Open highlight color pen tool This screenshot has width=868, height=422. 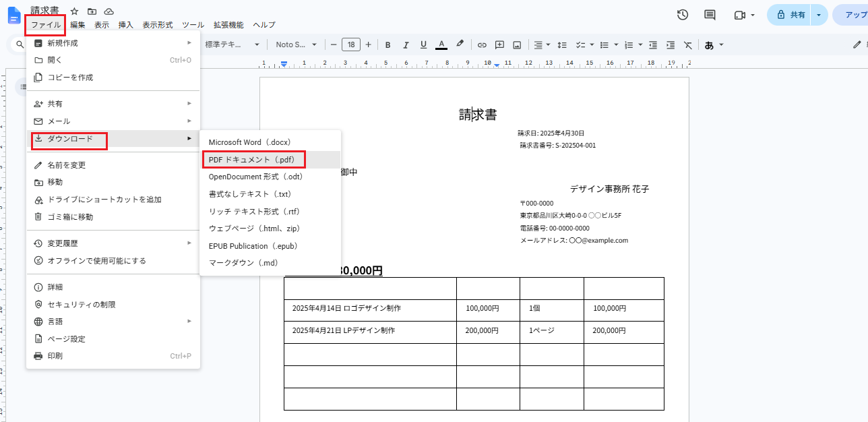click(x=460, y=45)
